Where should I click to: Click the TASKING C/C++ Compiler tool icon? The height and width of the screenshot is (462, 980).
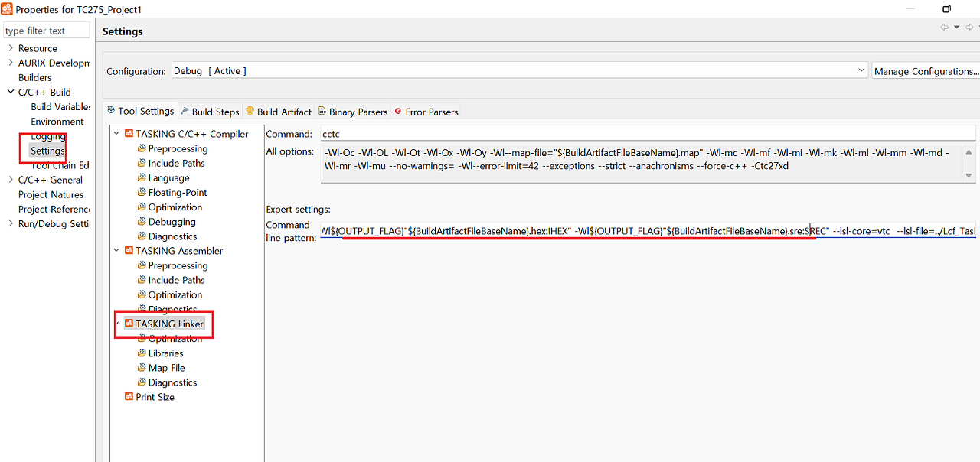pyautogui.click(x=129, y=134)
